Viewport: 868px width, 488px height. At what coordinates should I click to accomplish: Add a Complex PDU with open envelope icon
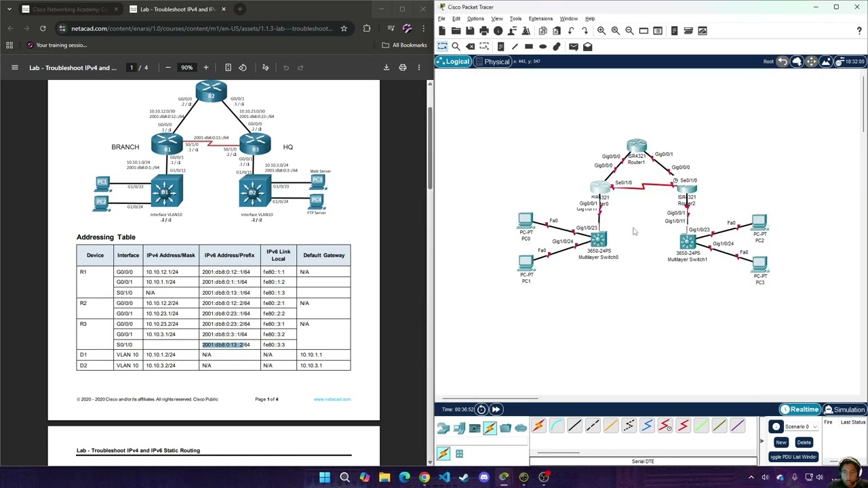pos(588,47)
